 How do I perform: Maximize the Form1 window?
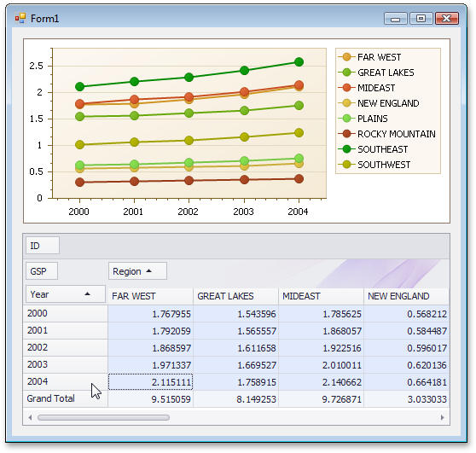(x=421, y=19)
